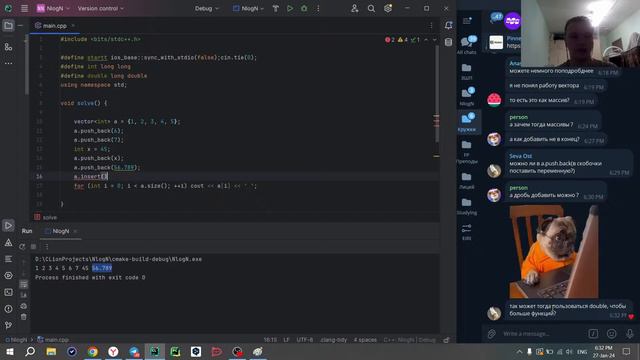Open the CLion main menu hamburger icon

24,8
